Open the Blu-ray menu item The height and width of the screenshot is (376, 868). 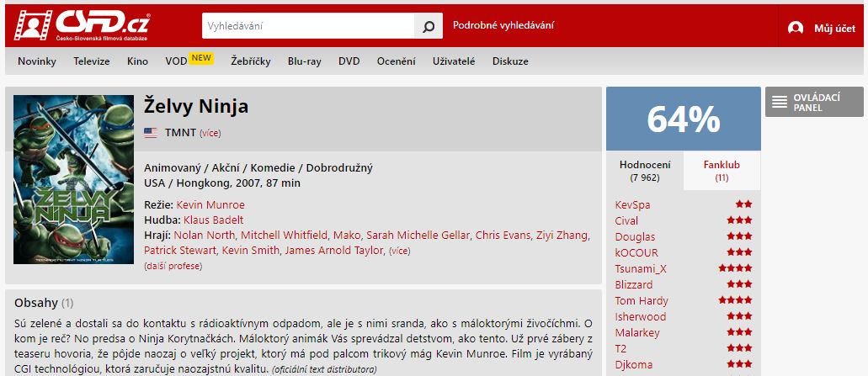(x=305, y=61)
